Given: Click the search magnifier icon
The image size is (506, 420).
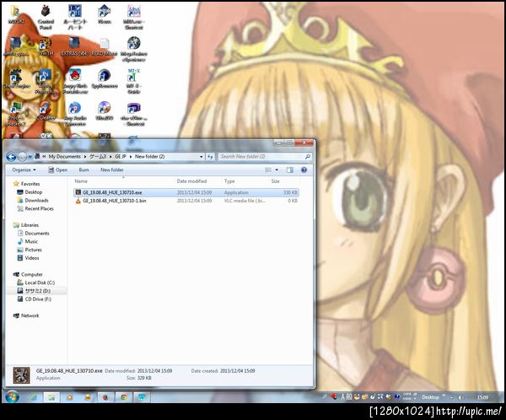Looking at the screenshot, I should [308, 157].
